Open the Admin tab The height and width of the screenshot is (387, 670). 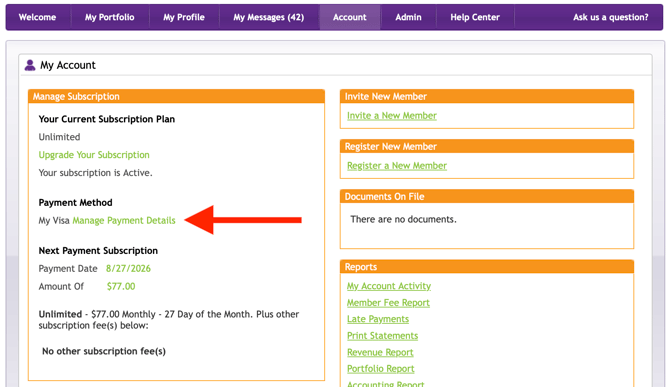click(408, 17)
